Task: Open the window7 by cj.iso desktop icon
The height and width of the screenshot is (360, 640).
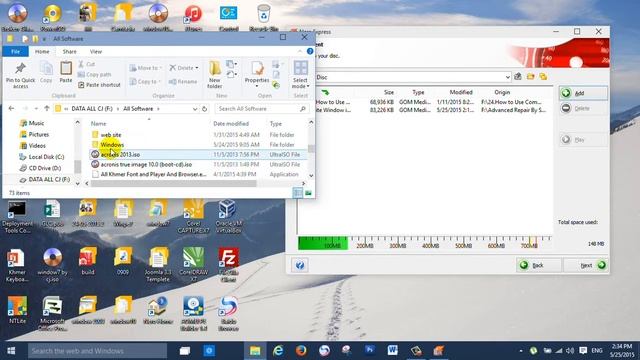Action: click(53, 265)
